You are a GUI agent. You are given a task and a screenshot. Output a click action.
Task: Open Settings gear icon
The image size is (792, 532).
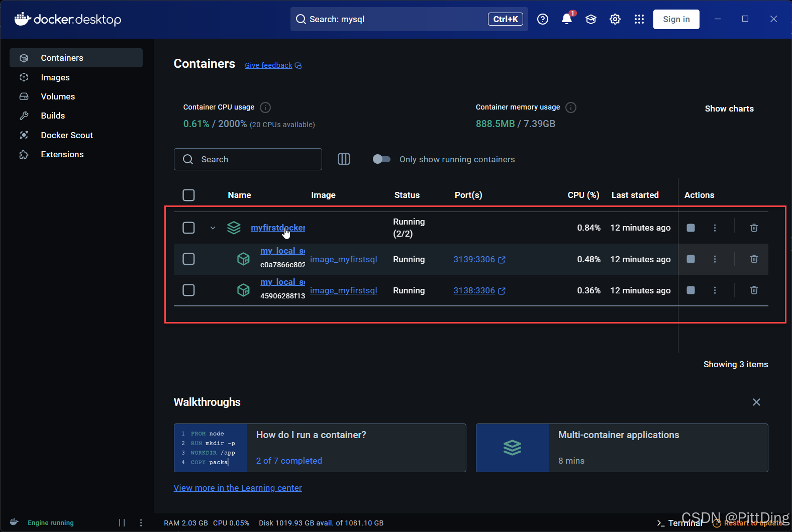(615, 19)
